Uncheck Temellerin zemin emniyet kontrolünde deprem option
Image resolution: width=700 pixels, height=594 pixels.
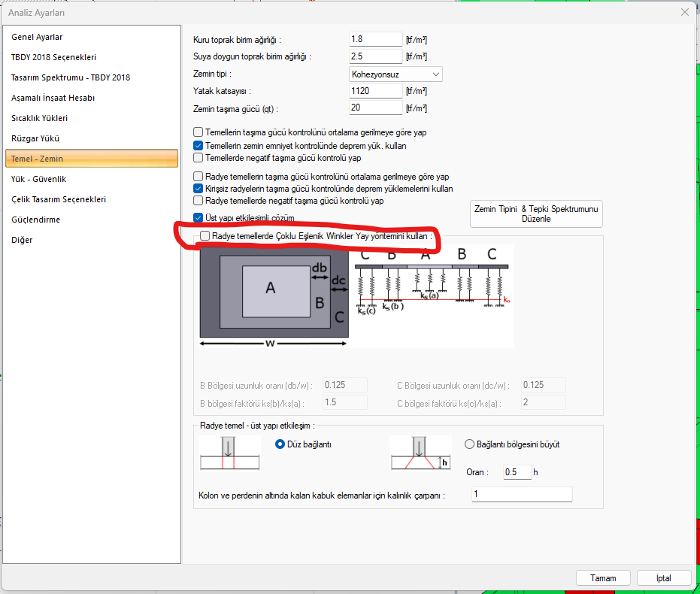198,145
